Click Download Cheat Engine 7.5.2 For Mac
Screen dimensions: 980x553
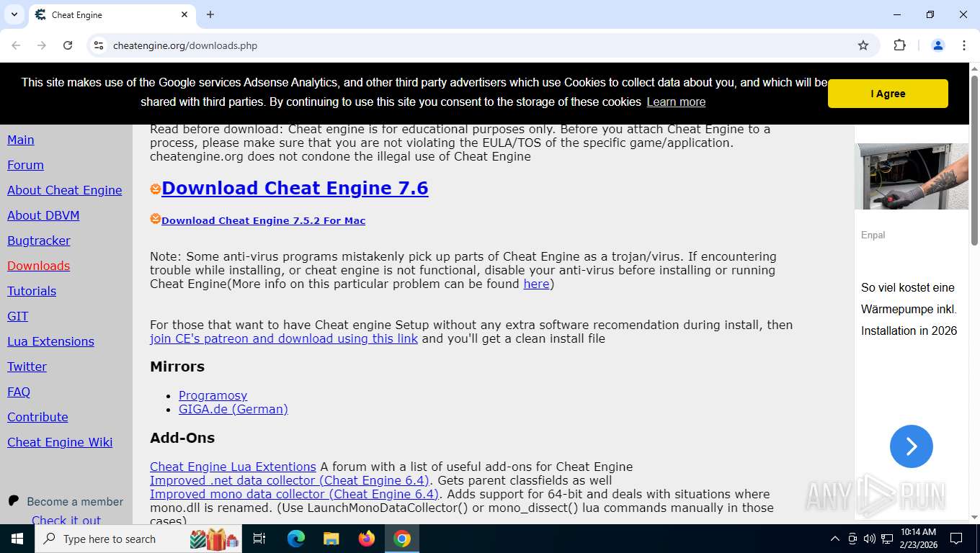point(263,220)
